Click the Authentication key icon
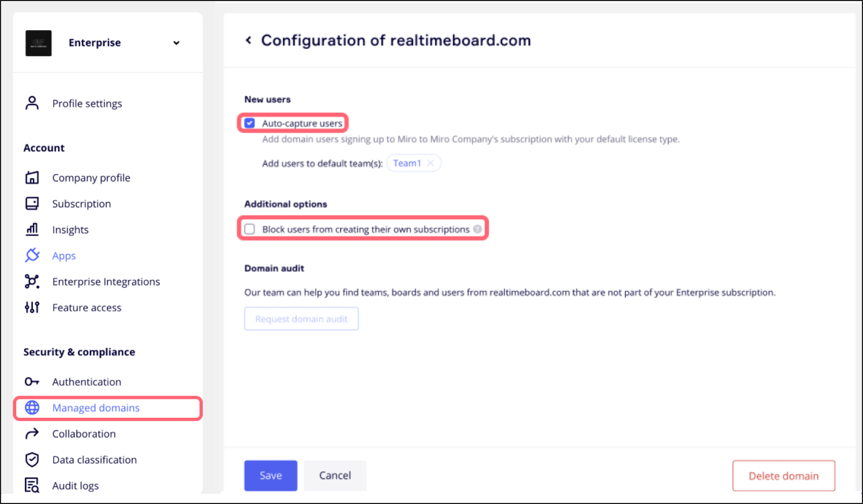 (x=32, y=381)
